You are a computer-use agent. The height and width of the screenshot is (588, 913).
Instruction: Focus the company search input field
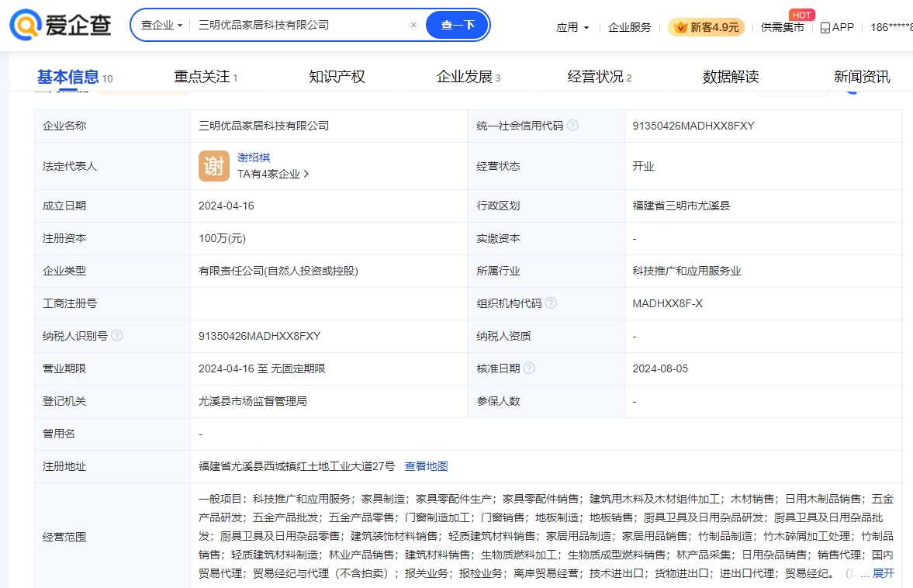click(x=300, y=25)
